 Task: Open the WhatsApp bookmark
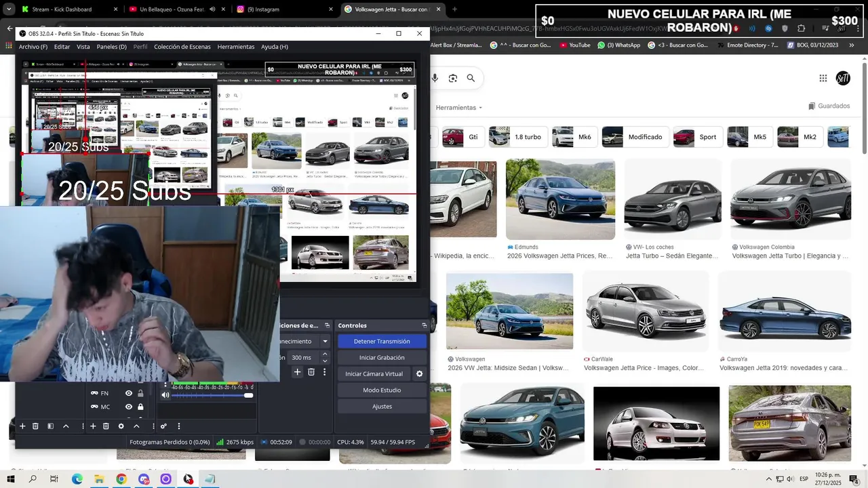click(x=618, y=45)
